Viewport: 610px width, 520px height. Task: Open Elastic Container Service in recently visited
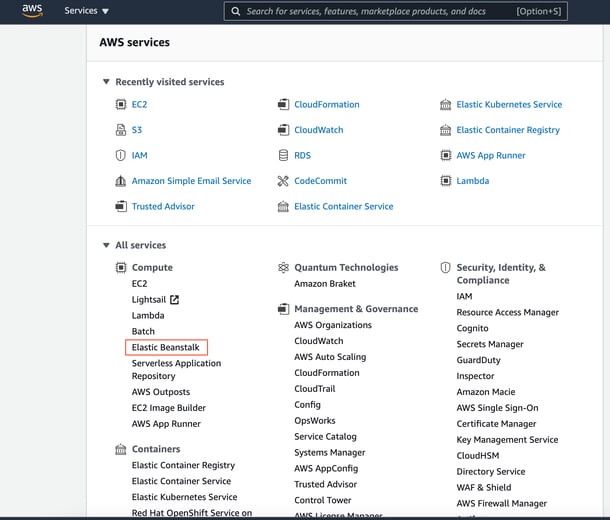pyautogui.click(x=344, y=206)
